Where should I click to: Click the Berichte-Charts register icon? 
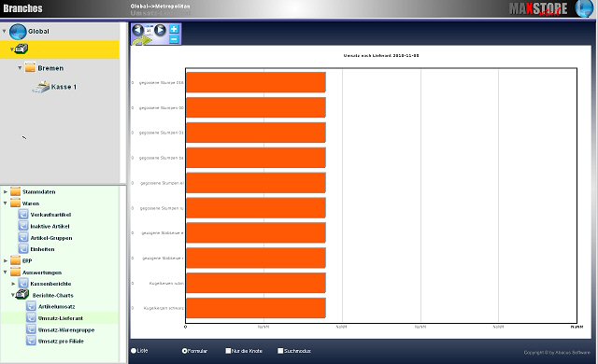[22, 294]
